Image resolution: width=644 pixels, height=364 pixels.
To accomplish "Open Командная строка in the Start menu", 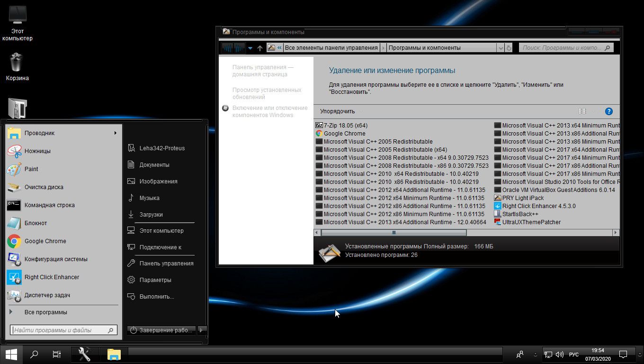I will coord(63,205).
